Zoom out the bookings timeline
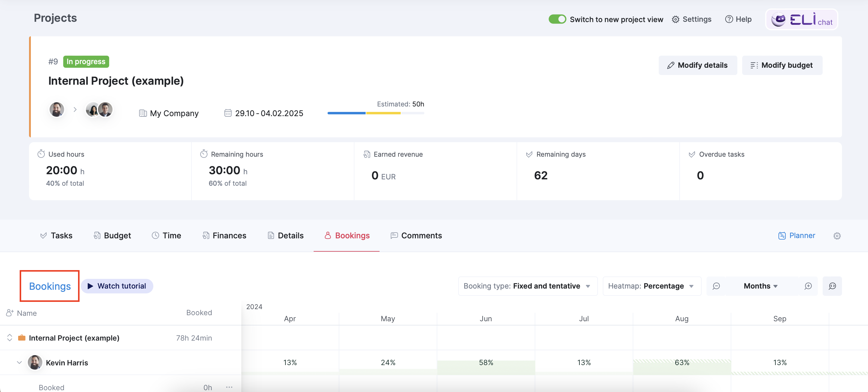Image resolution: width=868 pixels, height=392 pixels. [716, 286]
